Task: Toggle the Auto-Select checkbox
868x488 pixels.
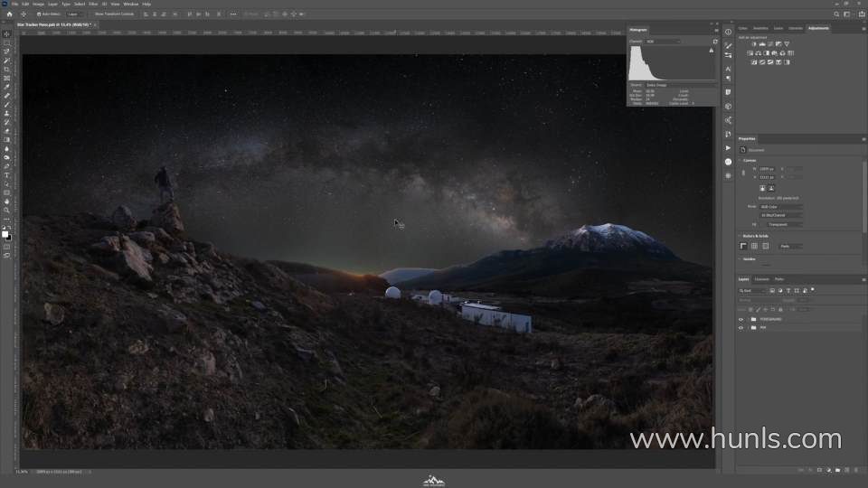Action: [39, 14]
